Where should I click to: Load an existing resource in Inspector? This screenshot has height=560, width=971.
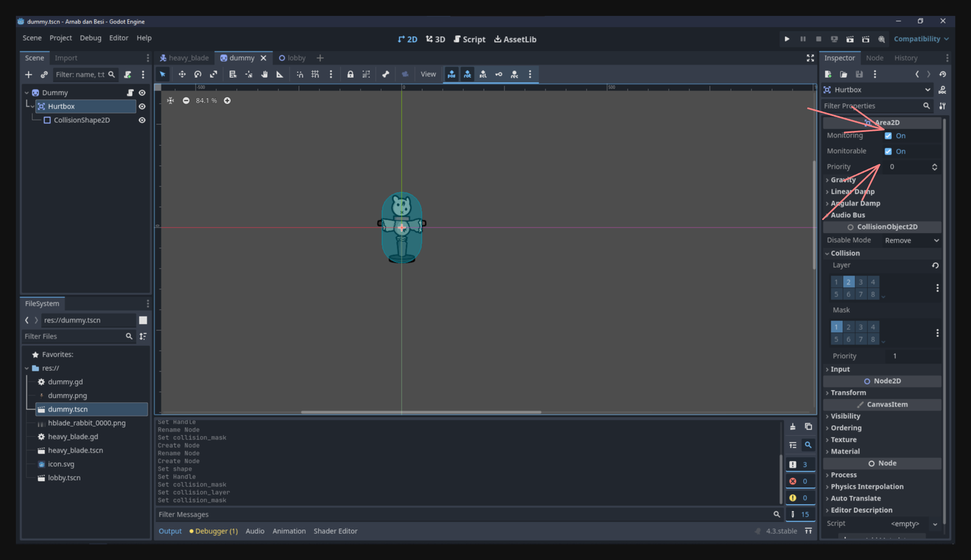[843, 74]
